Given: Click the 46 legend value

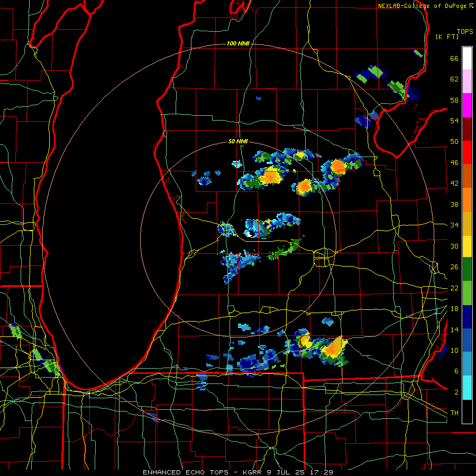Looking at the screenshot, I should click(454, 163).
